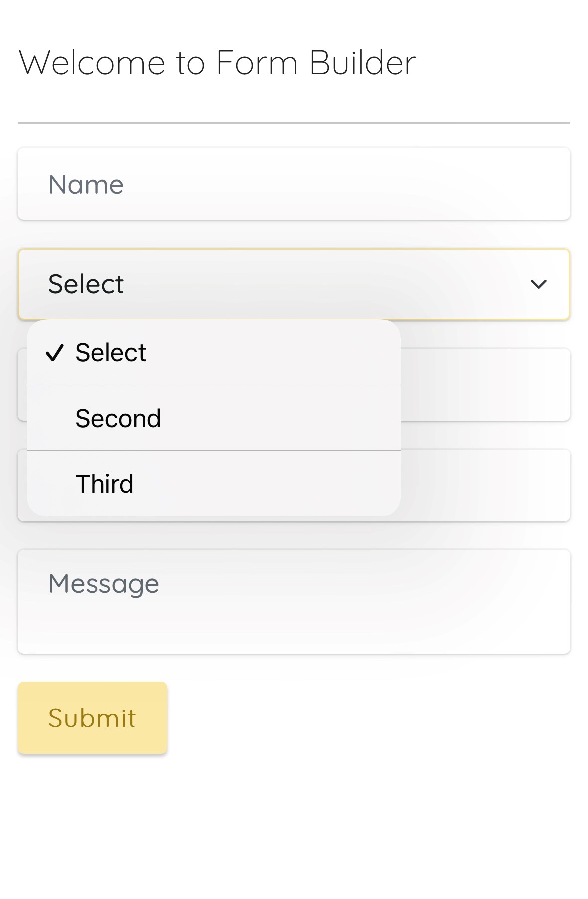Choose the Third option from the list
Viewport: 588px width, 899px height.
(x=105, y=484)
